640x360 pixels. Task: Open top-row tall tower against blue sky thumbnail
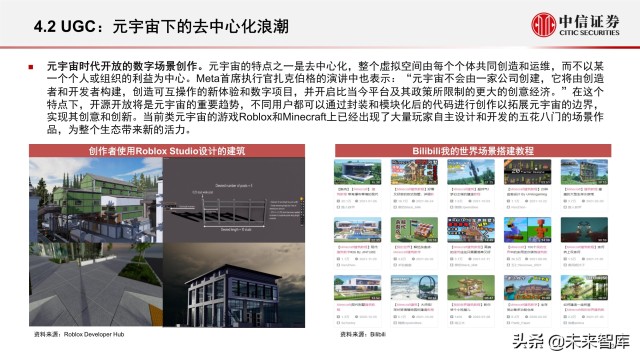(x=471, y=172)
